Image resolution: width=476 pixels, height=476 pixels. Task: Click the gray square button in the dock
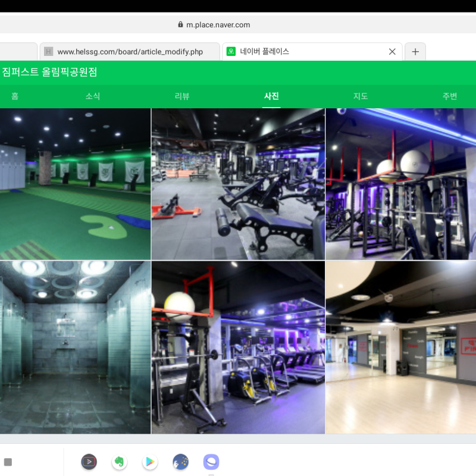point(8,462)
